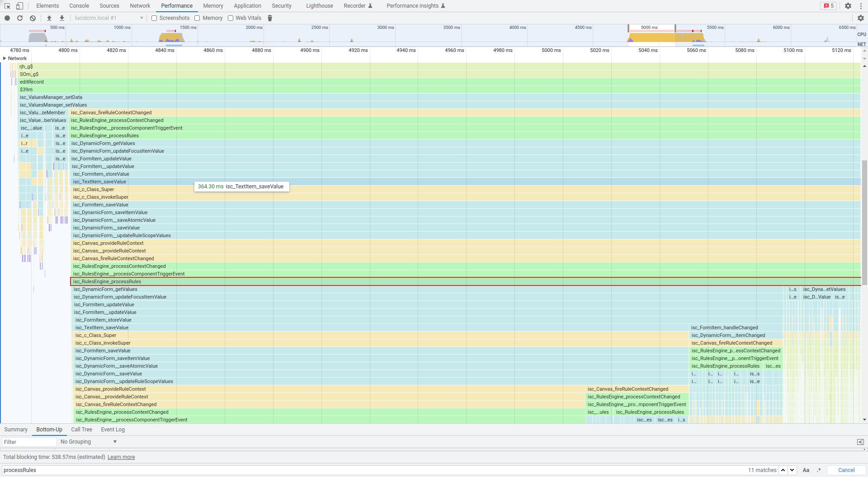Switch to the Call Tree tab
868x477 pixels.
pos(81,430)
